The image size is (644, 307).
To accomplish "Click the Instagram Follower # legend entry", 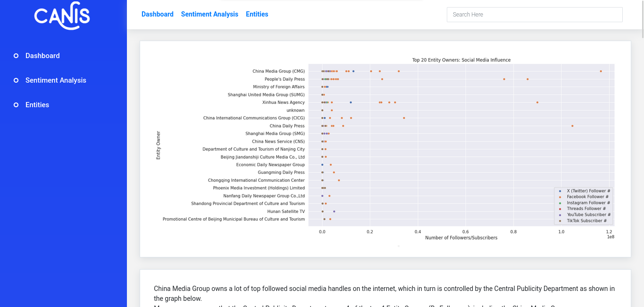I will pyautogui.click(x=588, y=203).
